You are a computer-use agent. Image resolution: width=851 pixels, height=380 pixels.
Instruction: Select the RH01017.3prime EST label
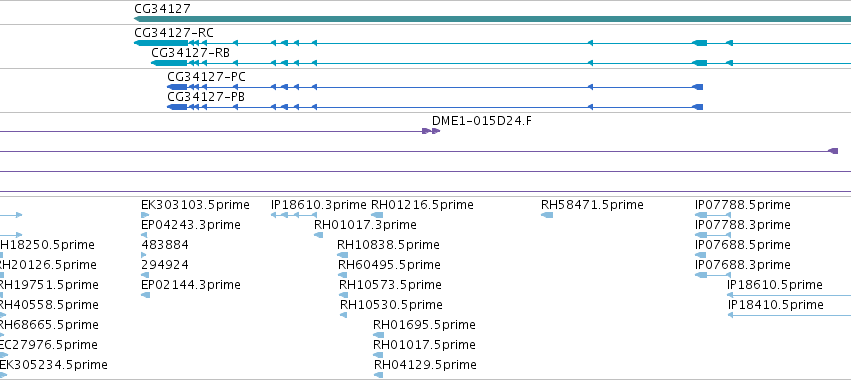(365, 225)
